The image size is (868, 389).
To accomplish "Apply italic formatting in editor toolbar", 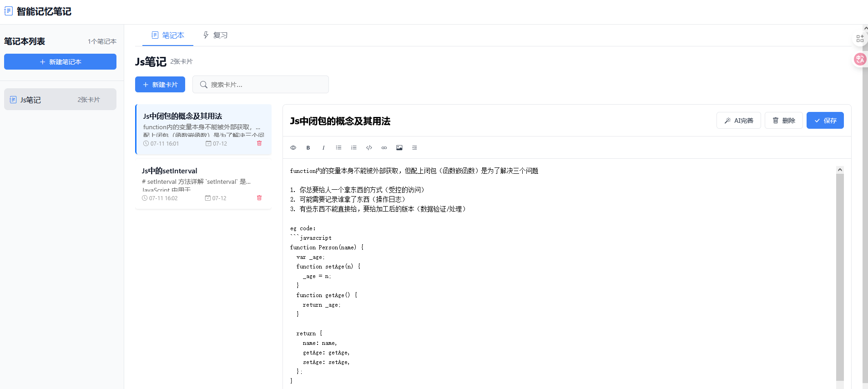I will pos(323,147).
